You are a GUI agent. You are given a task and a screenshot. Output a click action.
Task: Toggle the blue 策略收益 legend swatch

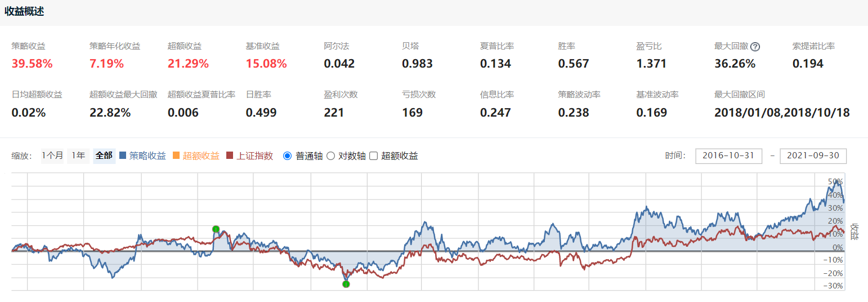click(123, 156)
